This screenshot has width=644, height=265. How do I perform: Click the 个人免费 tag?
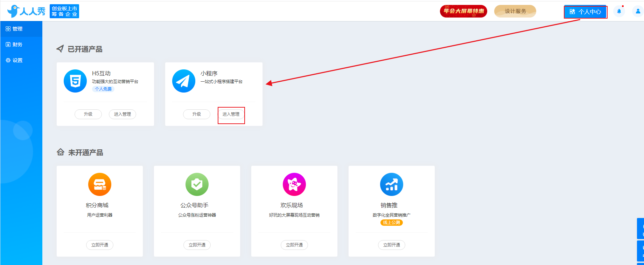[103, 89]
